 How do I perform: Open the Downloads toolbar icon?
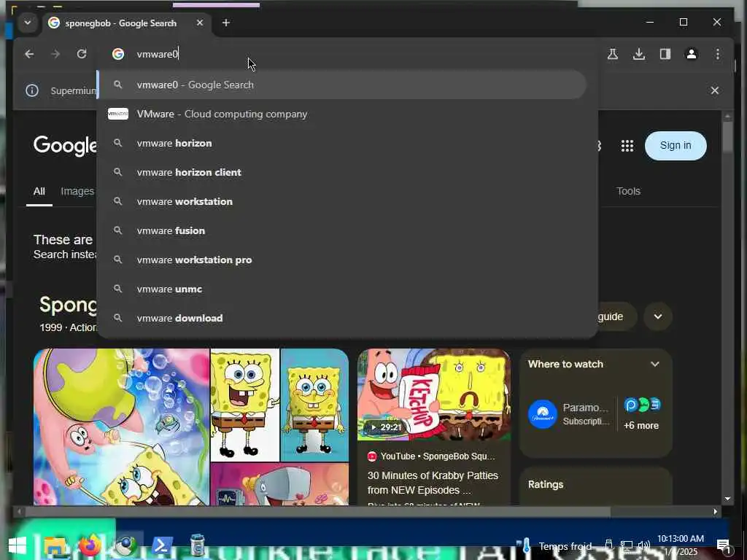[x=639, y=54]
